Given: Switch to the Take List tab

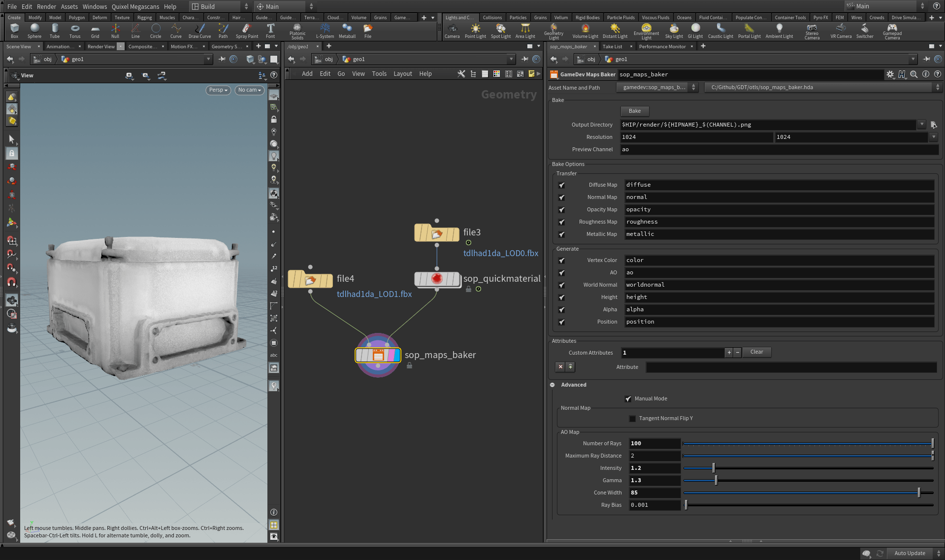Looking at the screenshot, I should pos(613,46).
